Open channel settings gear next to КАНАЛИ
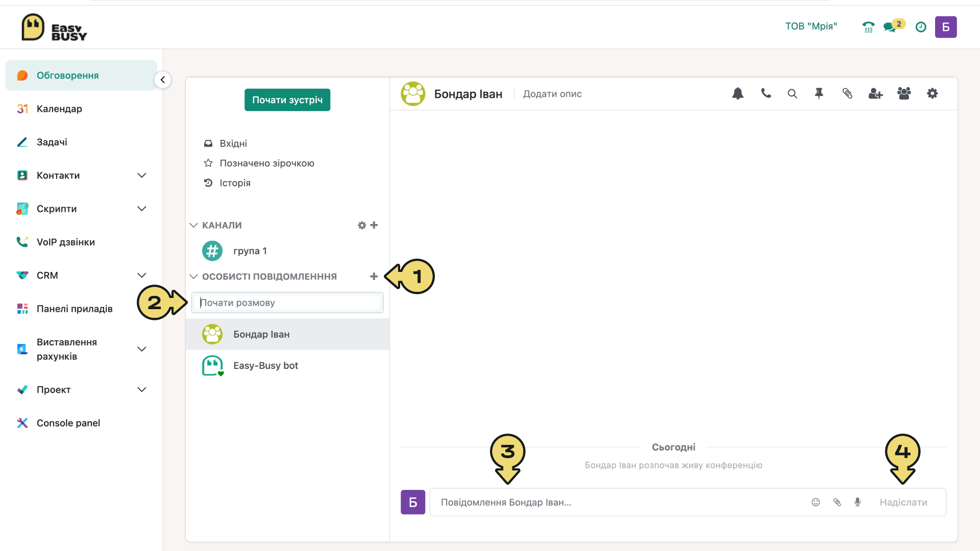Viewport: 980px width, 551px height. (362, 225)
